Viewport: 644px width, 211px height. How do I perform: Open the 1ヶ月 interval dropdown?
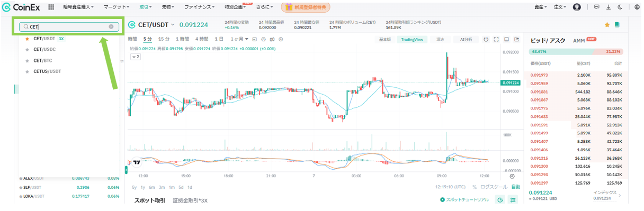coord(239,39)
